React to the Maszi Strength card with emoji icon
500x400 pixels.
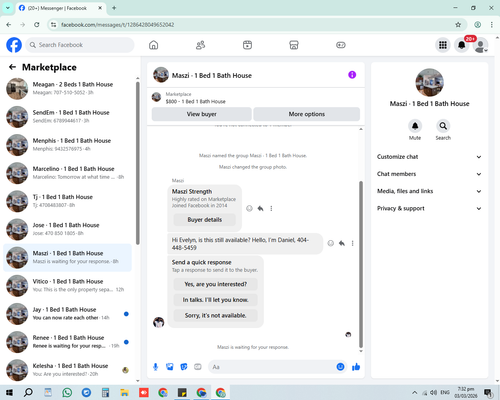coord(249,208)
